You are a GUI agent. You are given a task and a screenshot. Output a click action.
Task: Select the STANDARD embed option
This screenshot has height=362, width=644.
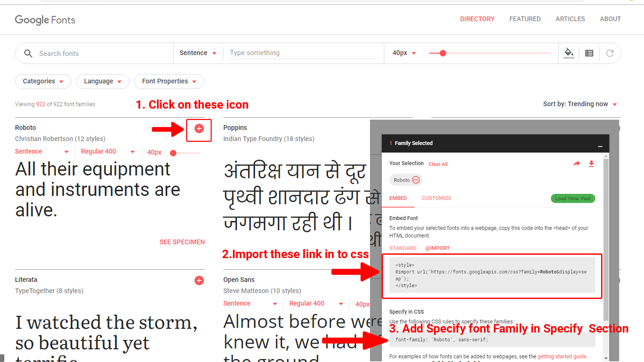click(402, 248)
